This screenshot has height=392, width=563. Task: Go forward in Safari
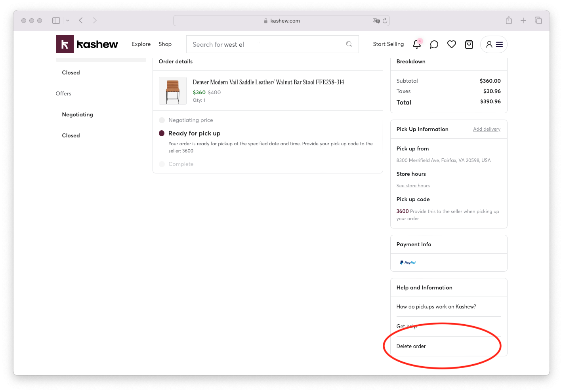95,21
